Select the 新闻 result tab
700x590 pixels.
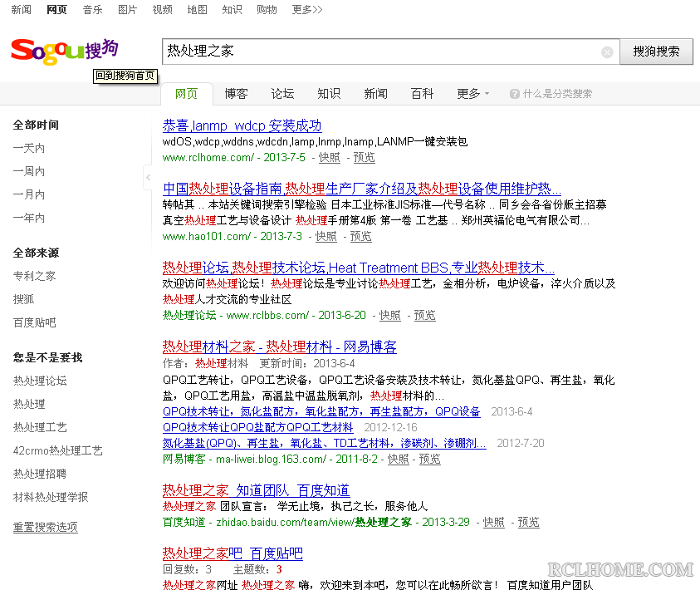click(375, 94)
